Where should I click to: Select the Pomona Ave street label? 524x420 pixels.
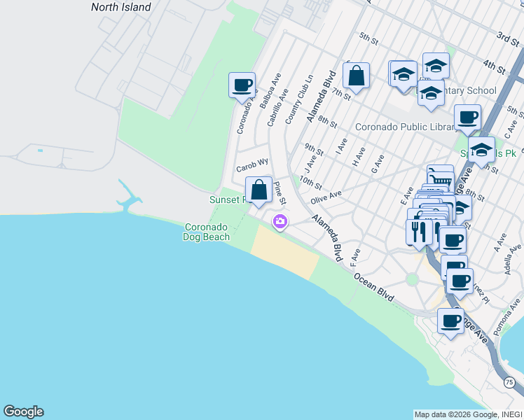506,318
